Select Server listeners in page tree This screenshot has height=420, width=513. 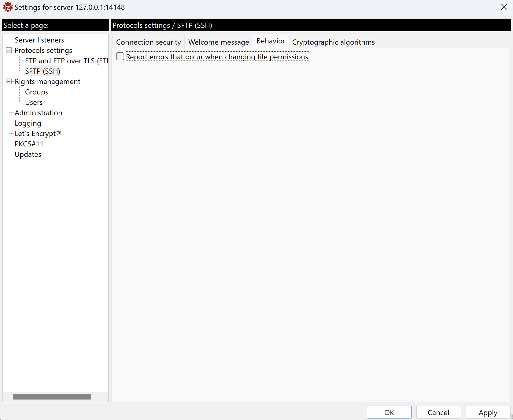click(39, 40)
